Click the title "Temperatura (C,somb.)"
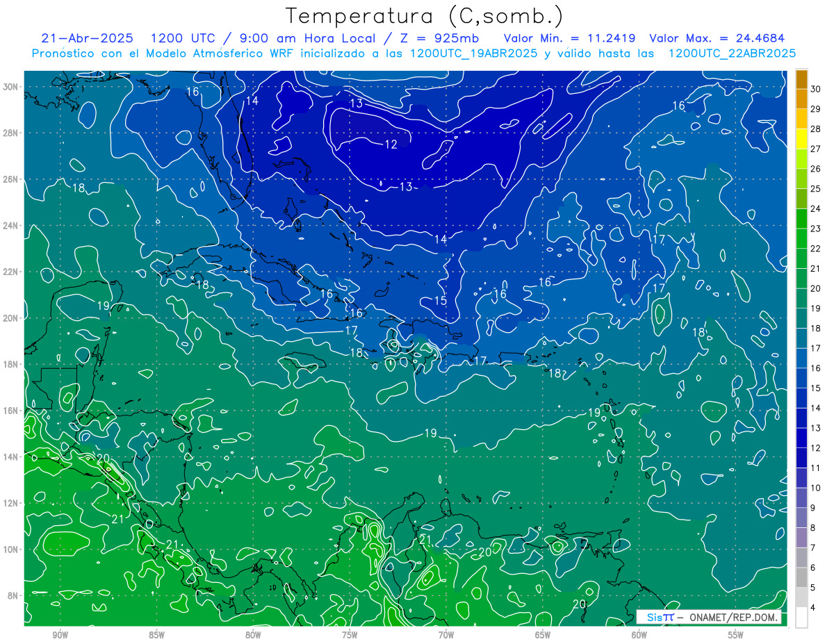The height and width of the screenshot is (644, 834). click(x=425, y=16)
